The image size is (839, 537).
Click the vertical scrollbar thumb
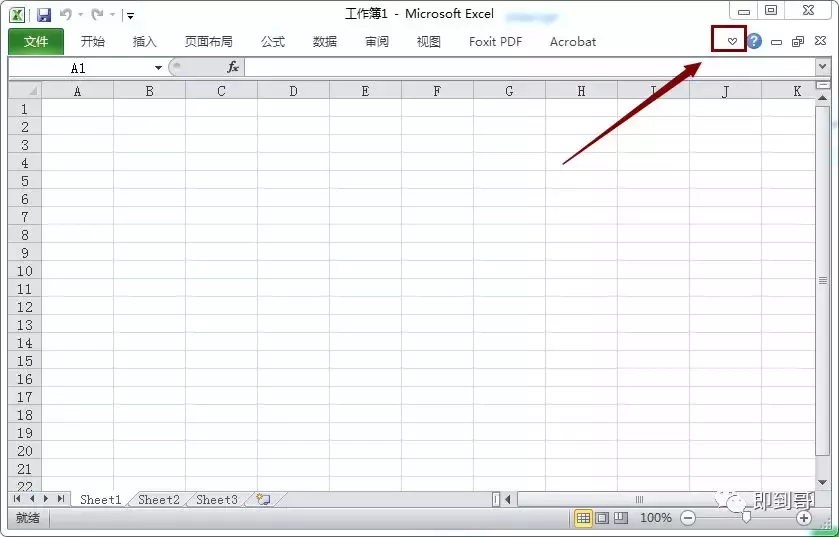click(822, 280)
